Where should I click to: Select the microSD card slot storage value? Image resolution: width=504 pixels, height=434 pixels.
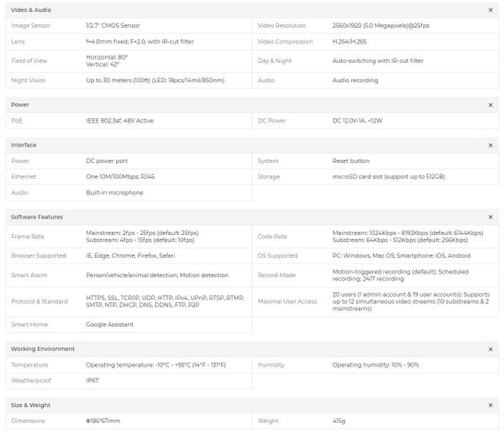coord(388,177)
